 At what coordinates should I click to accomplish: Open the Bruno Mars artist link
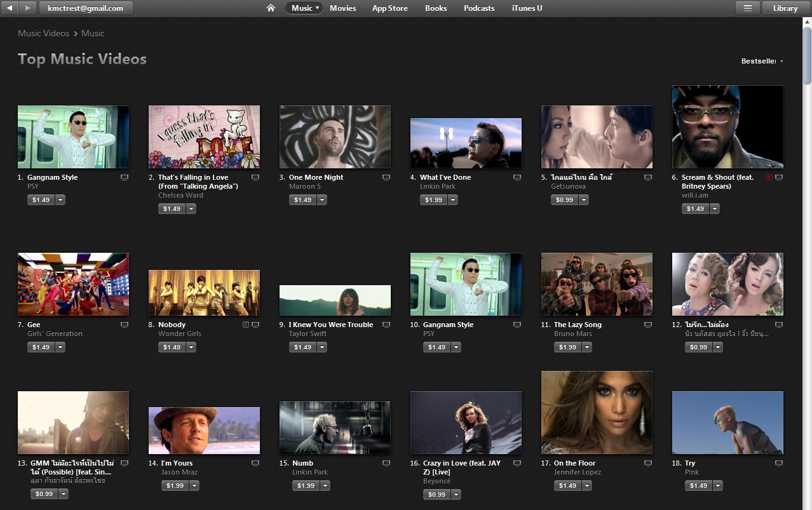pyautogui.click(x=573, y=333)
